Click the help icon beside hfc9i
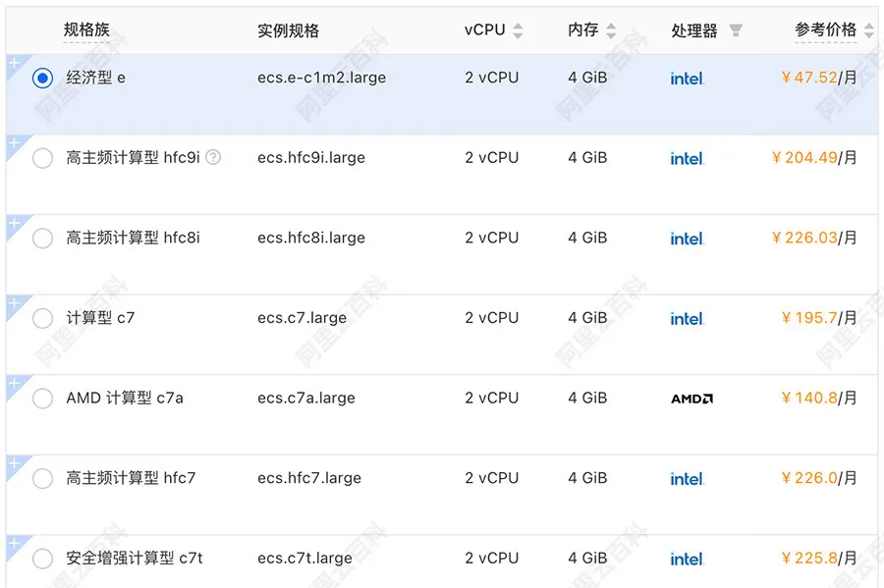 click(213, 157)
